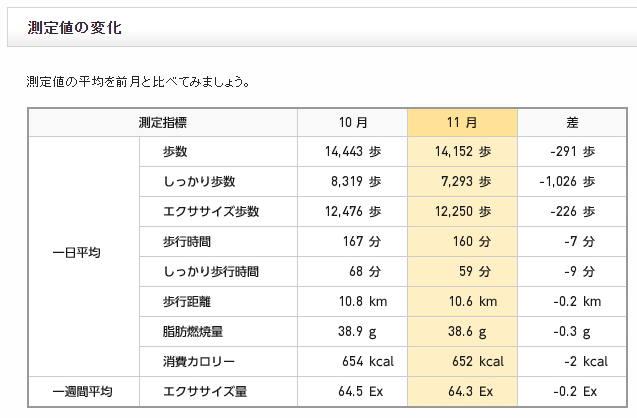Click the 14,152 歩 November value
The height and width of the screenshot is (418, 637).
coord(463,152)
